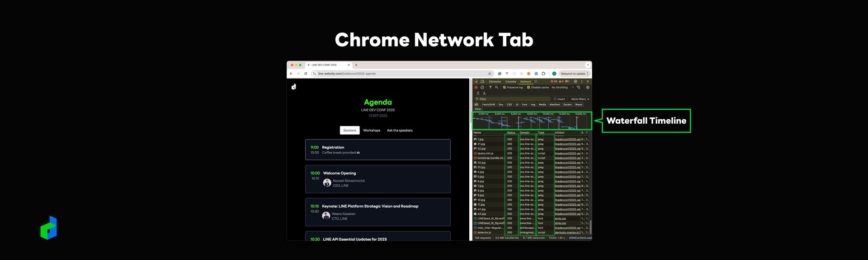The height and width of the screenshot is (260, 868).
Task: Click the issues count badge 1
Action: click(567, 81)
